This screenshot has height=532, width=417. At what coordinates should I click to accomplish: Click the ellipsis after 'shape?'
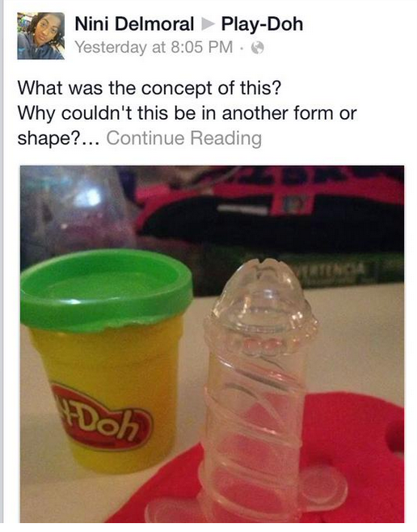tap(91, 141)
